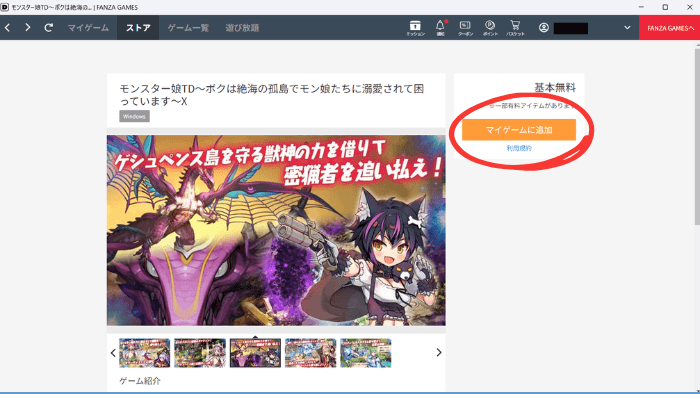Show previous screenshot thumbnails with left chevron

(113, 353)
